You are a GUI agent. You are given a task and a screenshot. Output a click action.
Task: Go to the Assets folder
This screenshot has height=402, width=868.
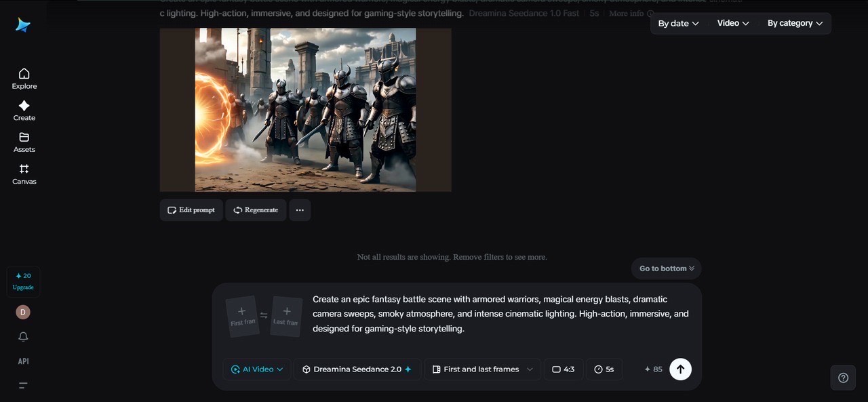point(24,142)
